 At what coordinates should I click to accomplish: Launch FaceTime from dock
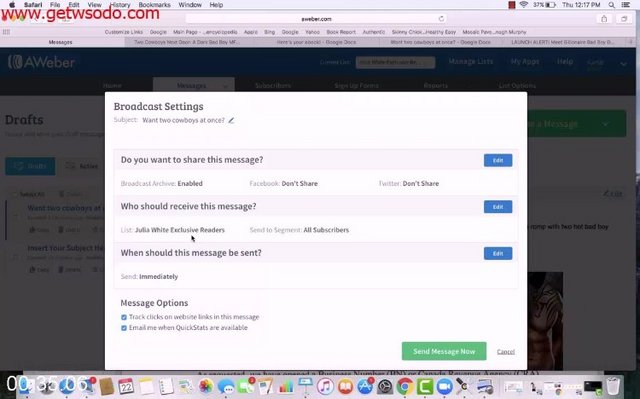coord(246,386)
